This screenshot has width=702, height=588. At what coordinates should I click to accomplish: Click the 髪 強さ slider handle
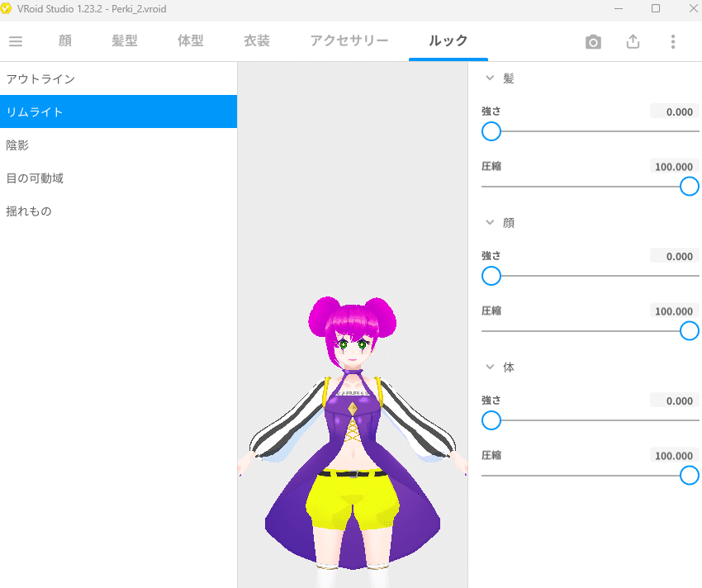click(491, 131)
